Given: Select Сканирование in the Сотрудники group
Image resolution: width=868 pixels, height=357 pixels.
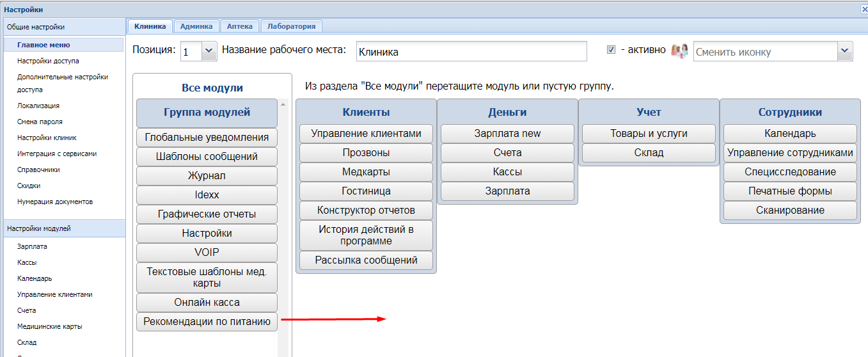Looking at the screenshot, I should pyautogui.click(x=790, y=210).
